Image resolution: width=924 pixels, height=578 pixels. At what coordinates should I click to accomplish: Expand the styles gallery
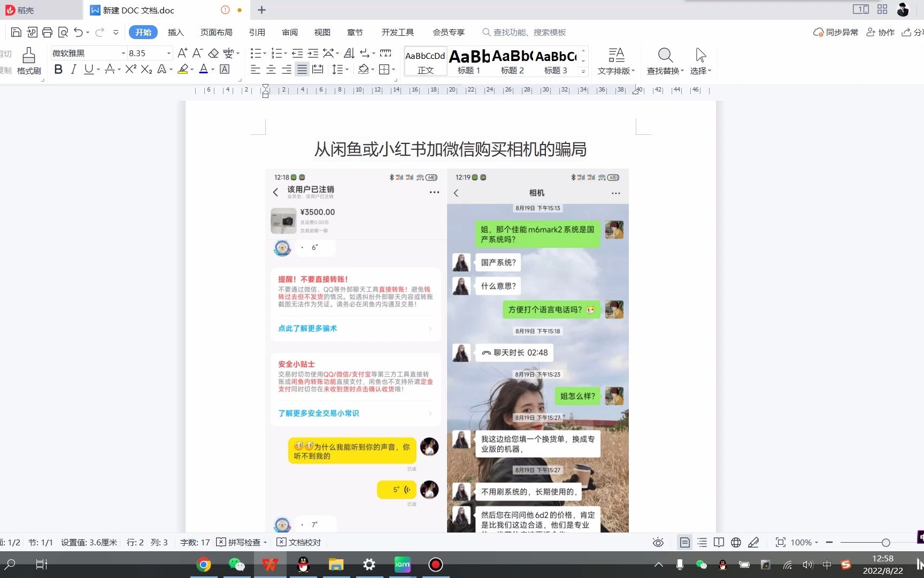(583, 71)
